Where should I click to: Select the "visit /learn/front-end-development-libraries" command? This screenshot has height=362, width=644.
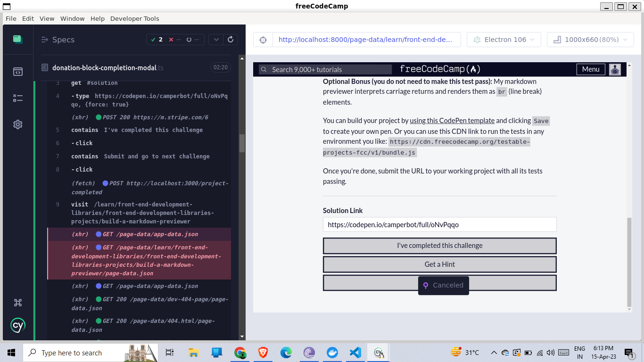point(139,213)
